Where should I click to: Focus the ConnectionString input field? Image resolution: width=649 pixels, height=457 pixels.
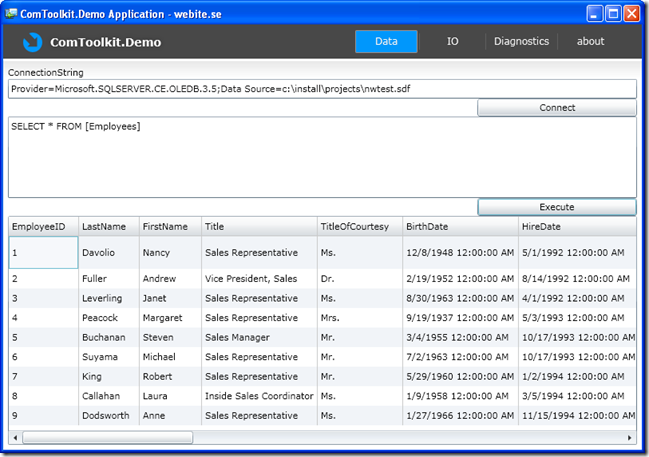coord(322,89)
